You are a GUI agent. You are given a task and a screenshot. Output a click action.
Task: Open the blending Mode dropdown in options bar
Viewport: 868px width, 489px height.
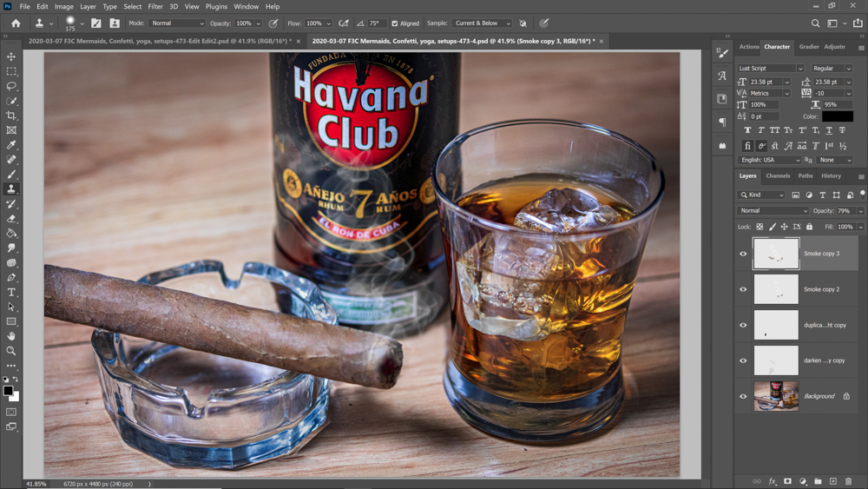(177, 23)
